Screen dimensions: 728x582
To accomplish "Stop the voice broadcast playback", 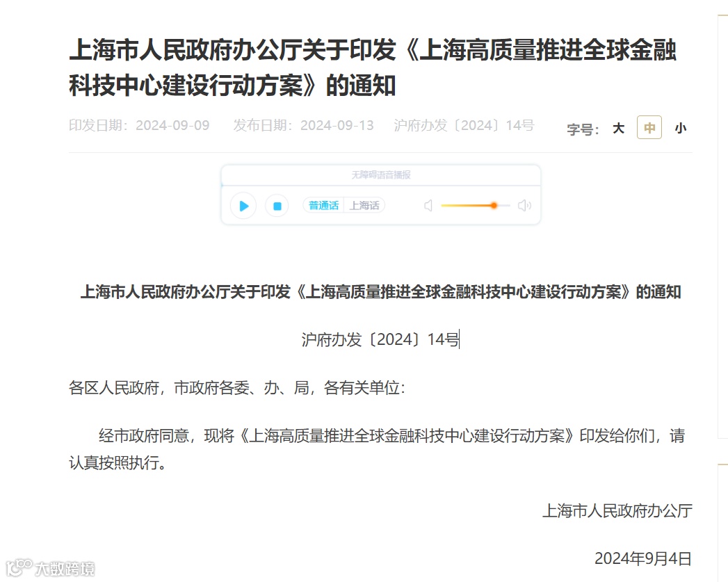I will tap(277, 206).
